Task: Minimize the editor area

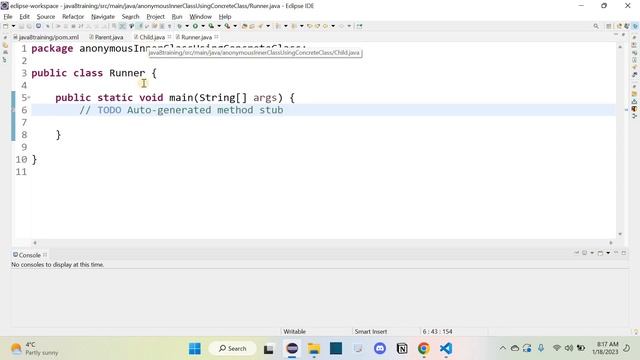Action: pyautogui.click(x=616, y=35)
